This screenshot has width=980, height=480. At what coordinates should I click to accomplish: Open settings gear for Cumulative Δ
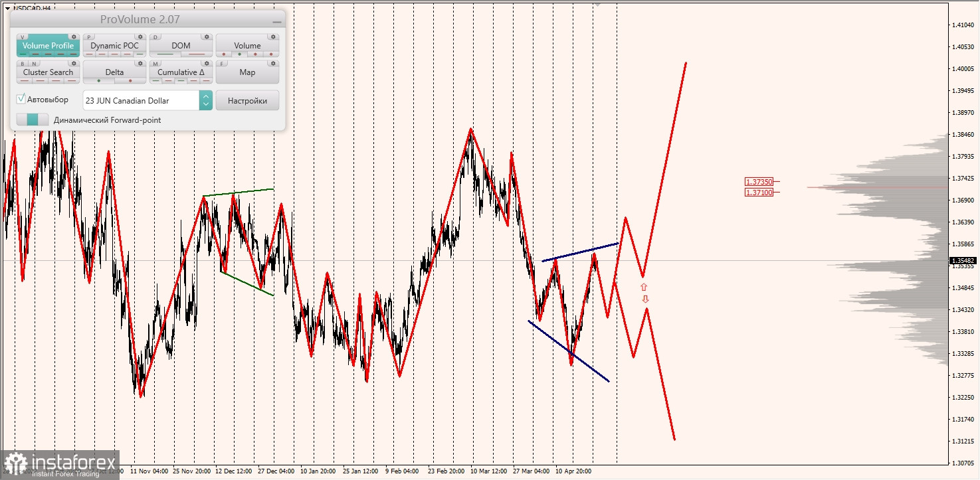(x=207, y=63)
